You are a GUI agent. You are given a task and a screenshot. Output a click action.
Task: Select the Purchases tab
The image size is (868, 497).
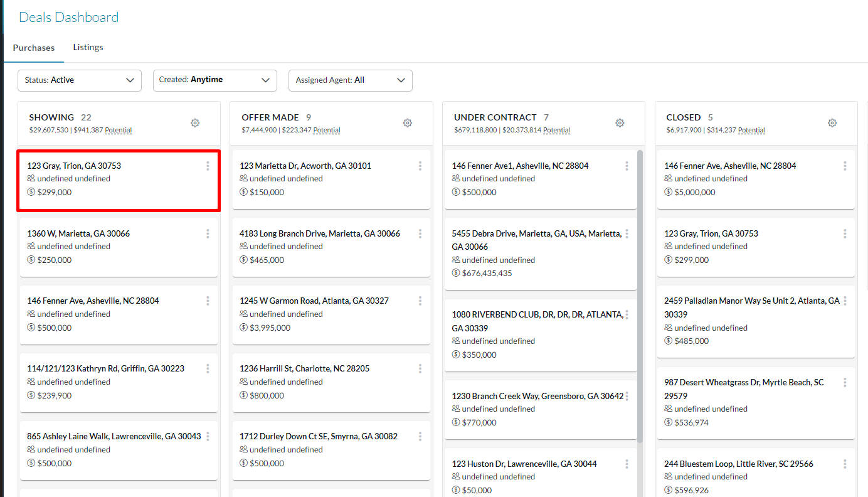click(x=34, y=48)
